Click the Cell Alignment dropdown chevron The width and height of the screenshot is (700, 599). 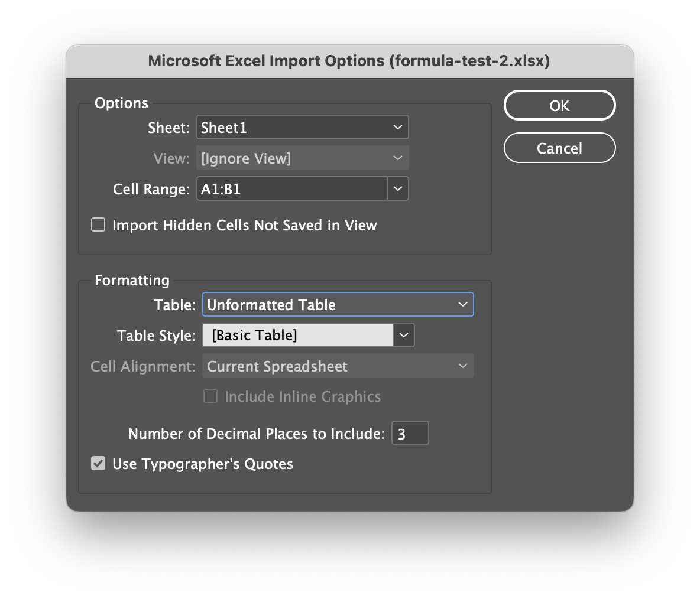463,366
